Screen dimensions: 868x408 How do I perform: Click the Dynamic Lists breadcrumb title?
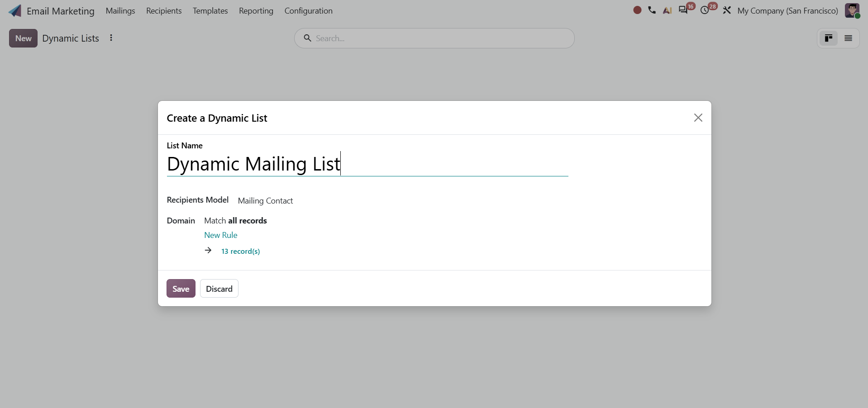click(x=71, y=38)
